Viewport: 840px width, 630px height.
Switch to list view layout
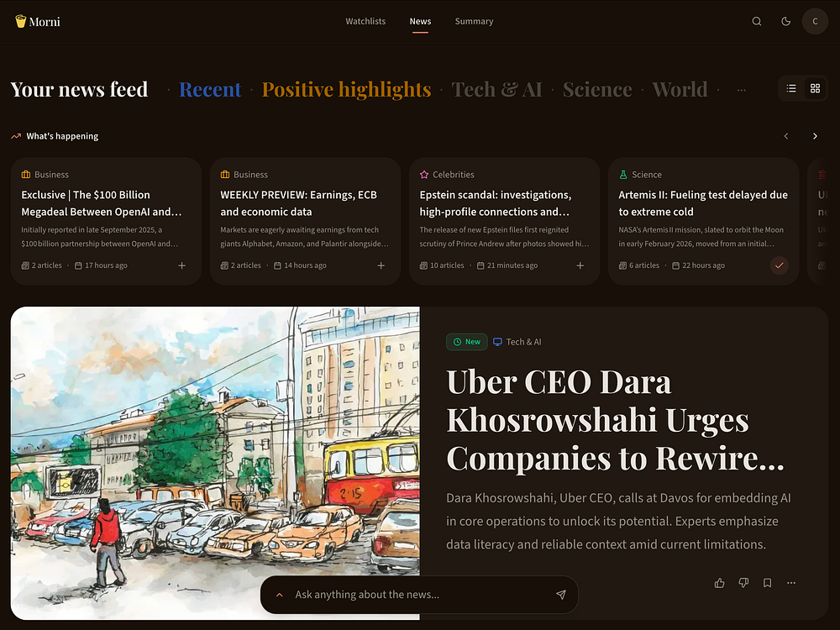[x=791, y=88]
